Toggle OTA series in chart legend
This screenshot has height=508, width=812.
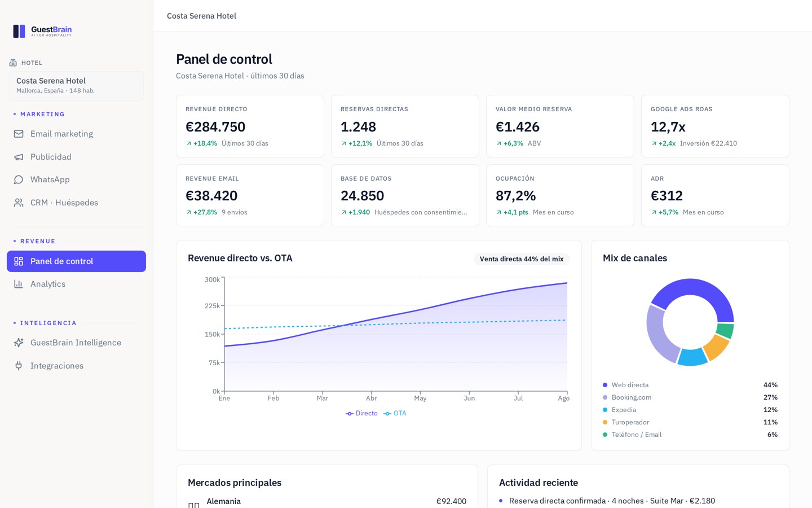[395, 414]
